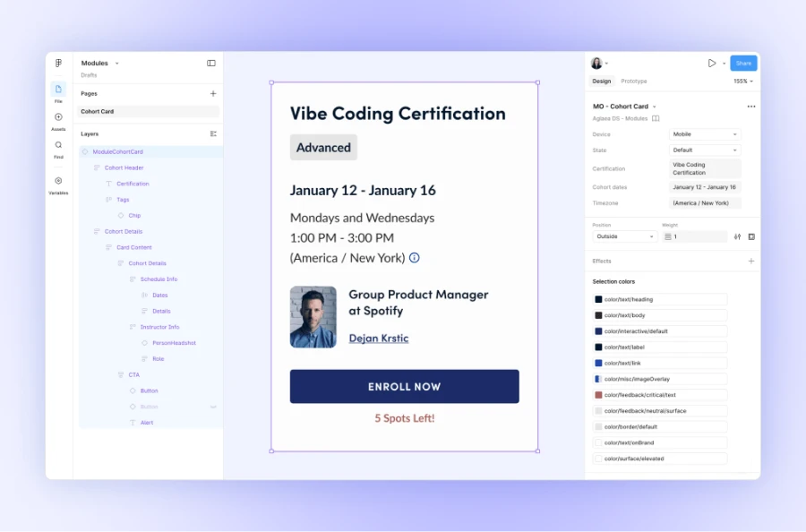Screen dimensions: 806x532
Task: Click the ENROLL NOW button on card
Action: 405,387
